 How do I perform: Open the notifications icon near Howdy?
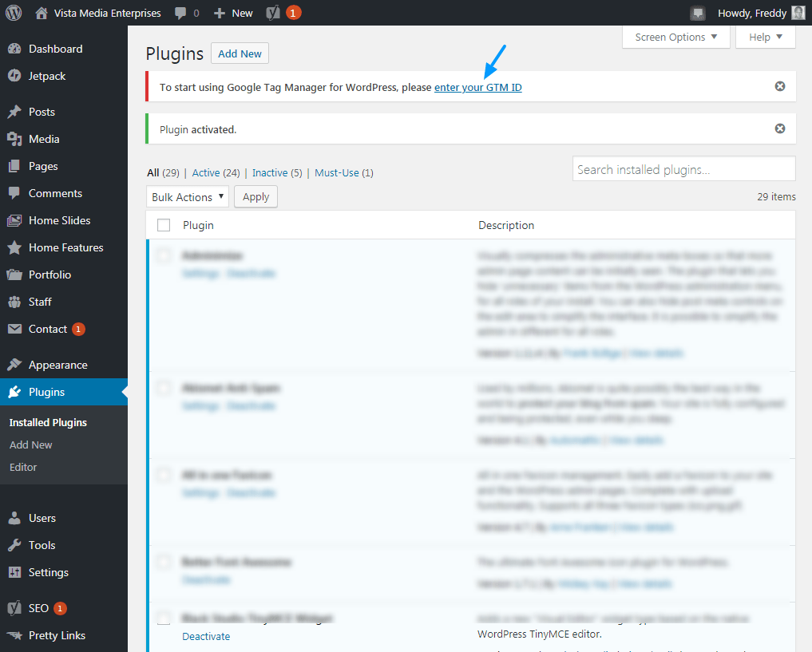pos(698,14)
